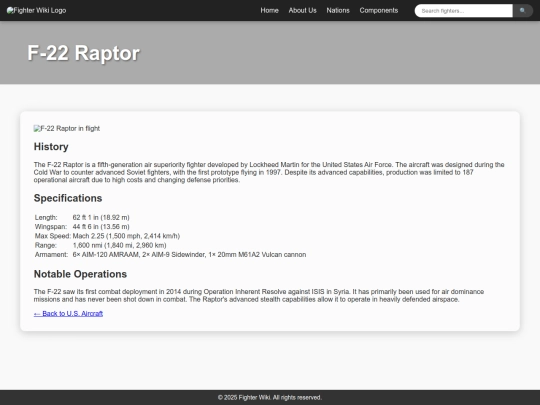Go to the About Us page

302,10
